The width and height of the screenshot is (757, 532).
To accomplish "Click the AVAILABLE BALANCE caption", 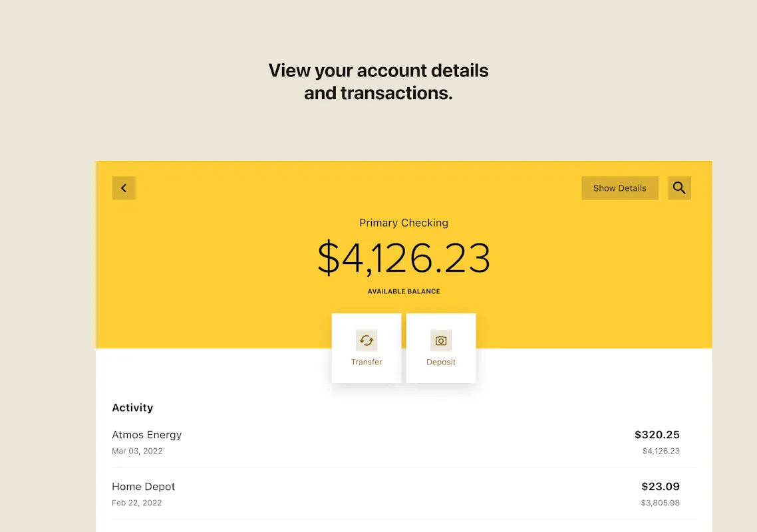I will [404, 291].
